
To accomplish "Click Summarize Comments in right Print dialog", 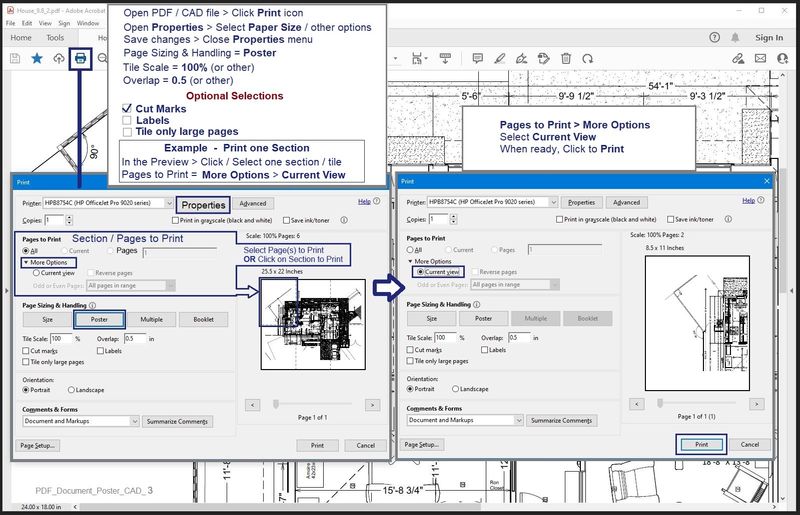I will [x=561, y=421].
